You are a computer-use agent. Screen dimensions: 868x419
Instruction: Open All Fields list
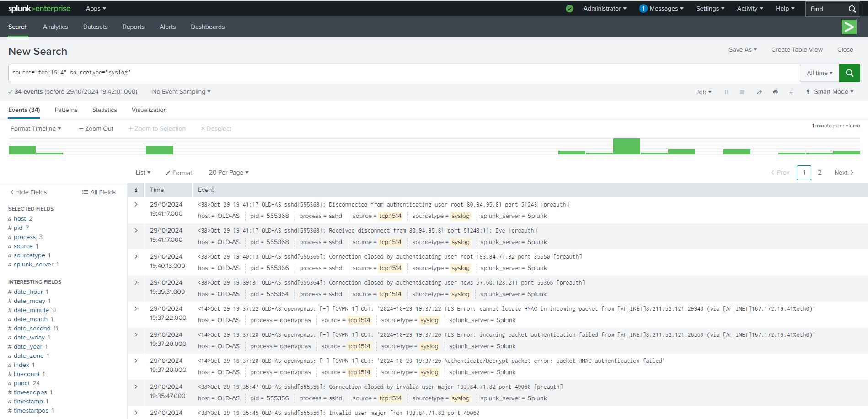tap(99, 192)
